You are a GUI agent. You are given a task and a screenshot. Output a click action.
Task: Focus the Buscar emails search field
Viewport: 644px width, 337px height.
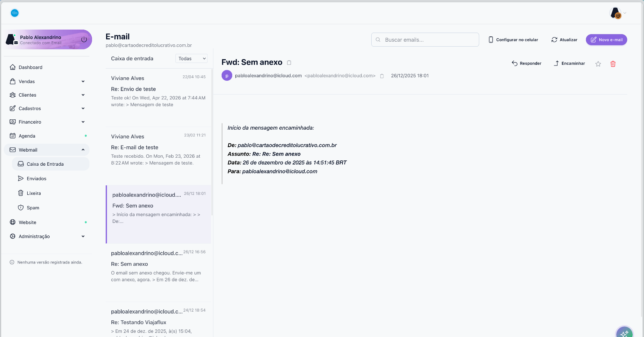(x=425, y=39)
